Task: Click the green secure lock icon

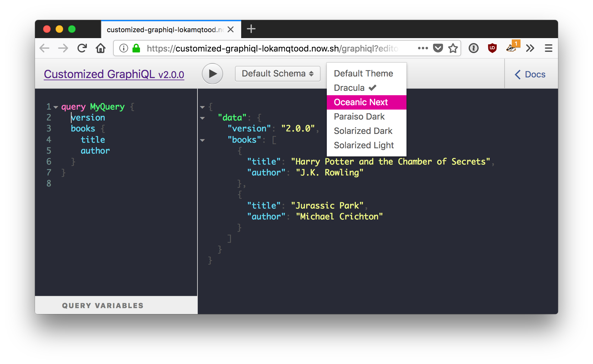Action: (x=136, y=48)
